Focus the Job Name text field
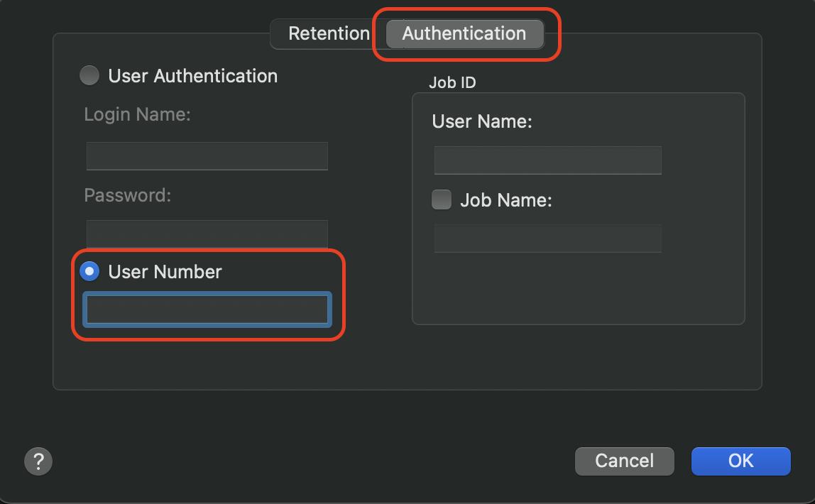815x504 pixels. 547,239
